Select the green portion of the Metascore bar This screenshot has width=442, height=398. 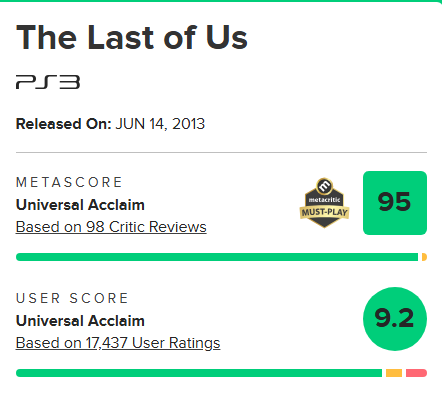[217, 257]
